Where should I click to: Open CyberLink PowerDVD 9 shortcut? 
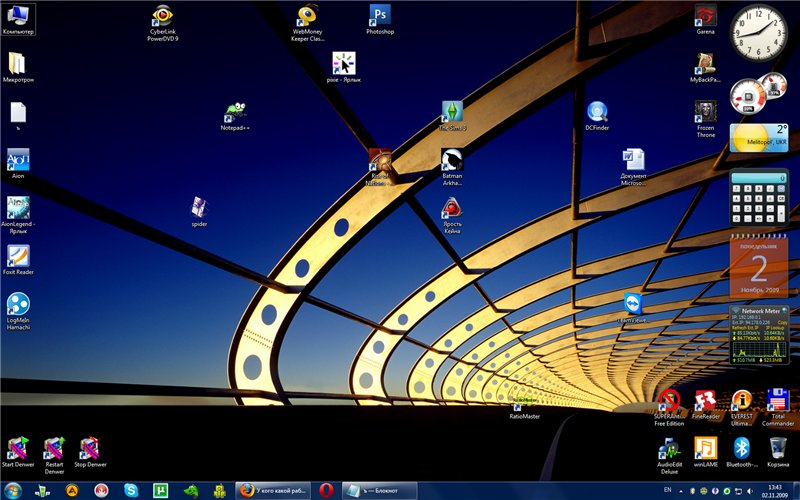coord(163,15)
